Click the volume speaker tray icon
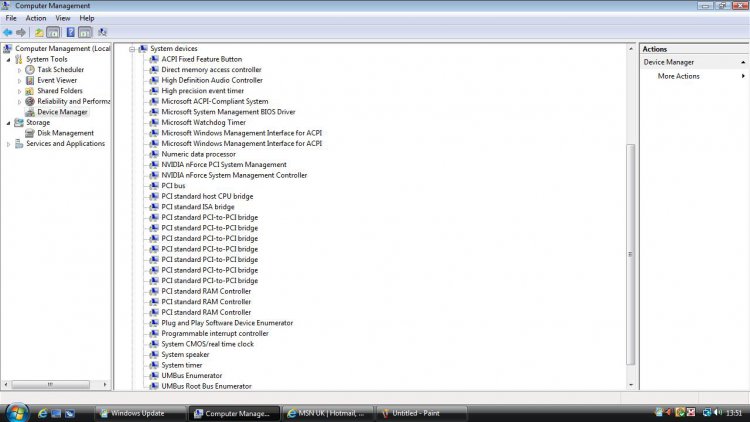 click(717, 412)
